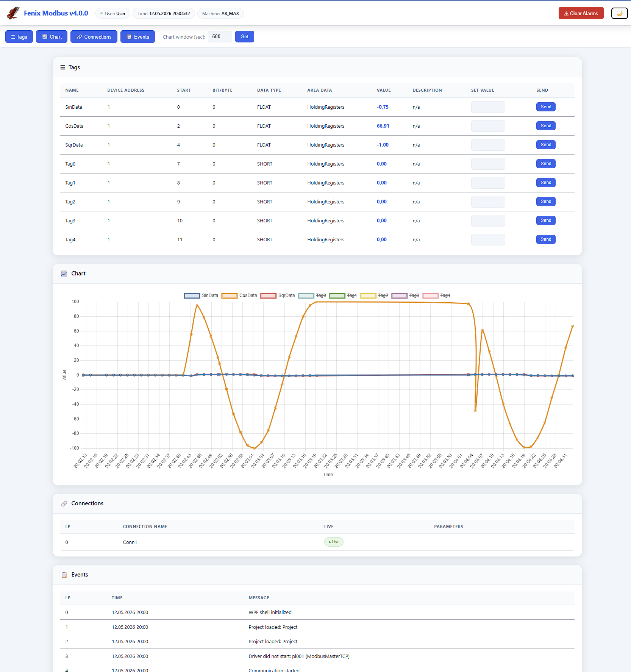Show the hidden Tag2 series in legend
This screenshot has width=631, height=672.
tap(374, 295)
